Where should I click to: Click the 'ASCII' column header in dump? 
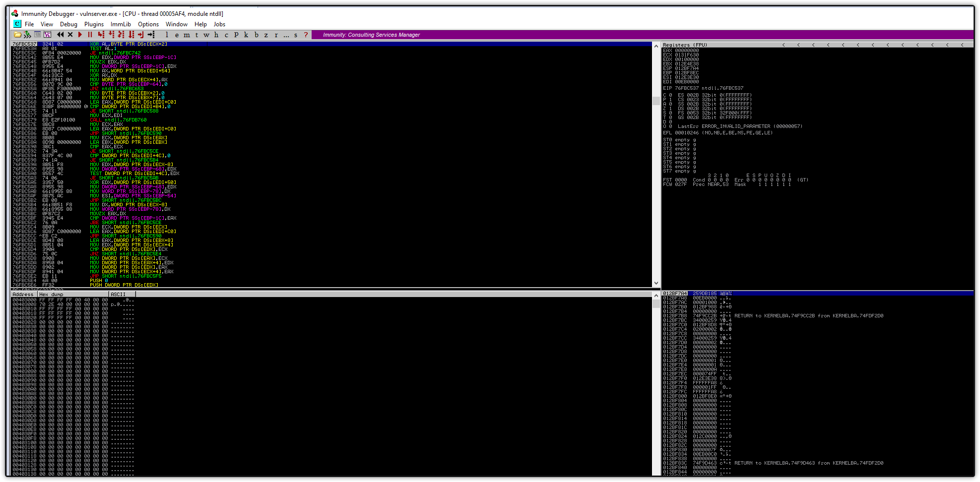[123, 294]
